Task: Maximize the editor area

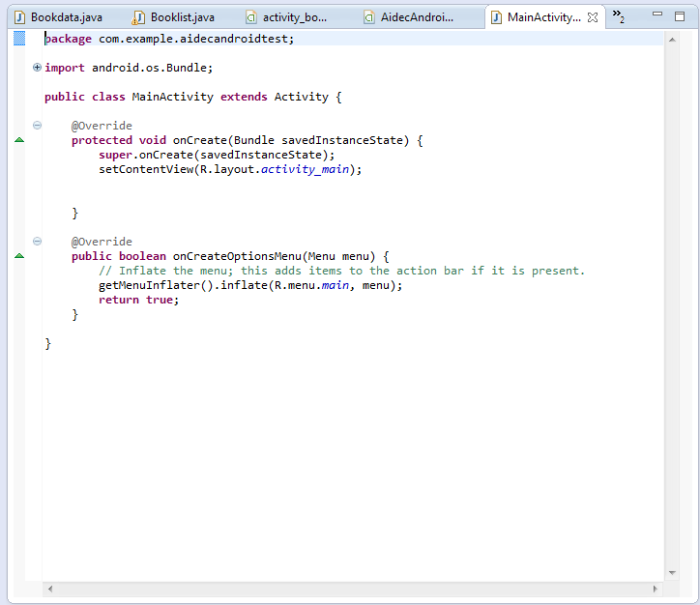Action: (680, 16)
